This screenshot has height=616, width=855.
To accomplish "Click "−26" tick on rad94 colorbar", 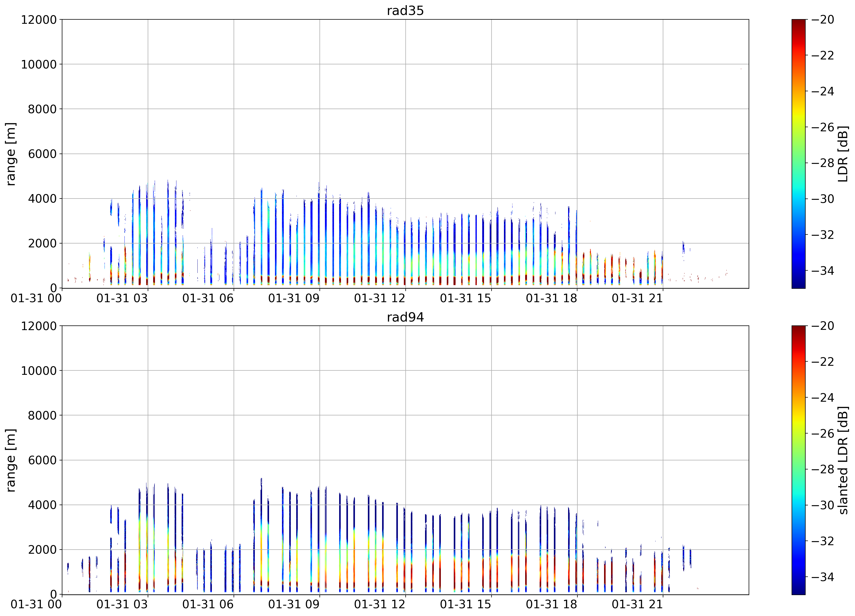I will pyautogui.click(x=822, y=433).
